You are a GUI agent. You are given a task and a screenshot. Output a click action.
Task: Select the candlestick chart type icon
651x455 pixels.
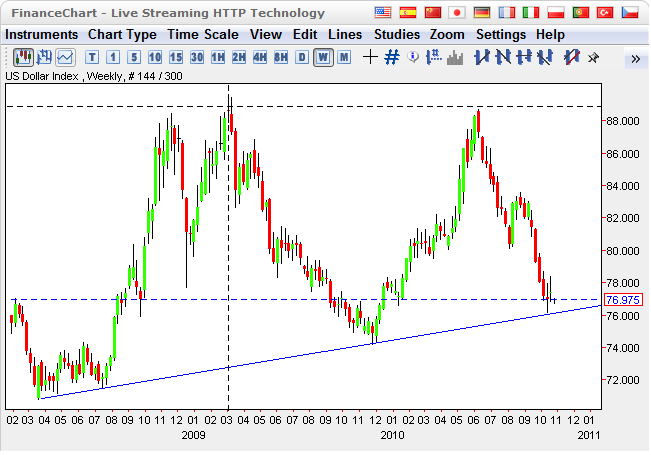(x=23, y=58)
